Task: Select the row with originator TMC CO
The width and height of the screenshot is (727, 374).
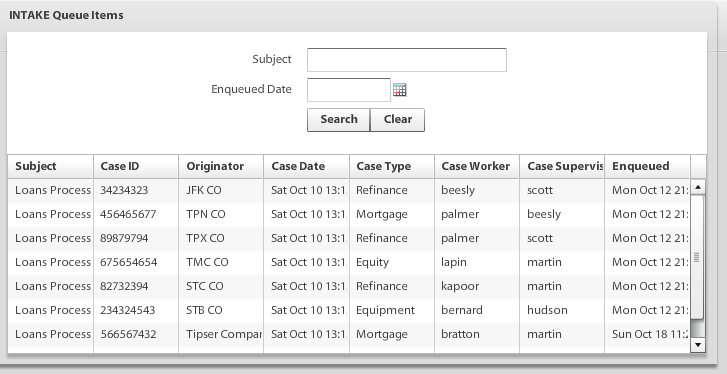Action: tap(349, 262)
